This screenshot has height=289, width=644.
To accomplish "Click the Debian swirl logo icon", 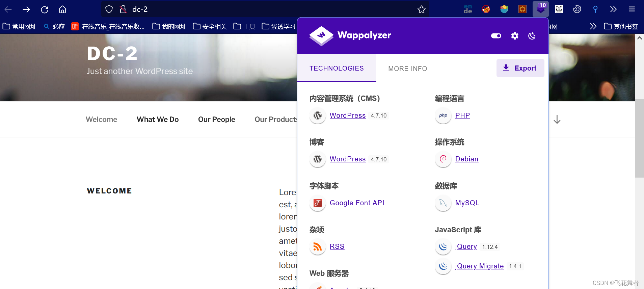I will [443, 159].
